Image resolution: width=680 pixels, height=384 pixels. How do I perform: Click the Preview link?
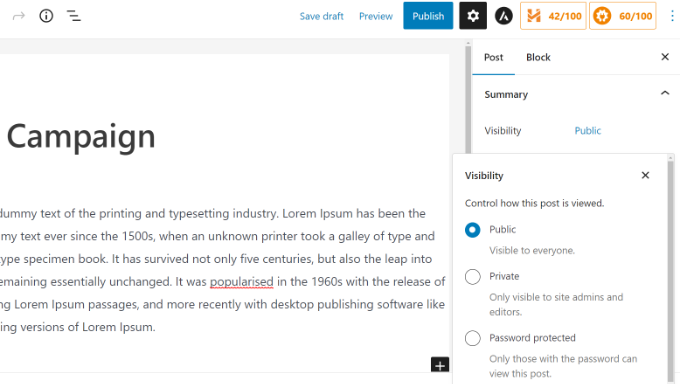tap(376, 16)
